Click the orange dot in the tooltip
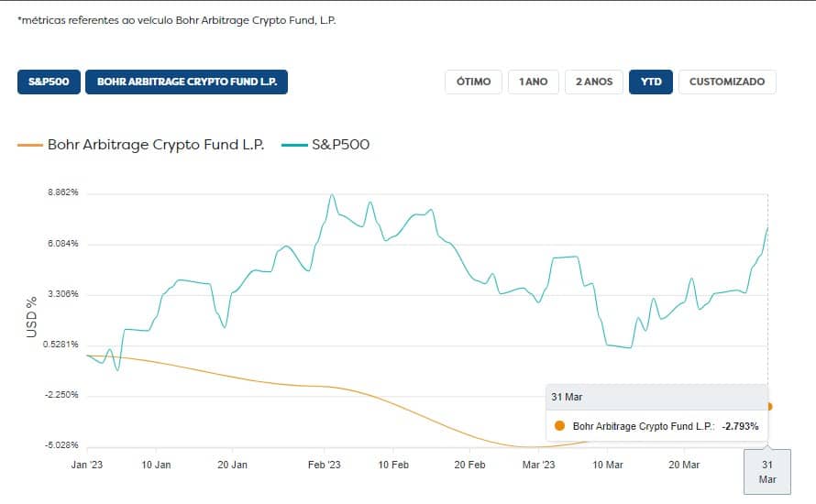The image size is (816, 504). (x=559, y=425)
